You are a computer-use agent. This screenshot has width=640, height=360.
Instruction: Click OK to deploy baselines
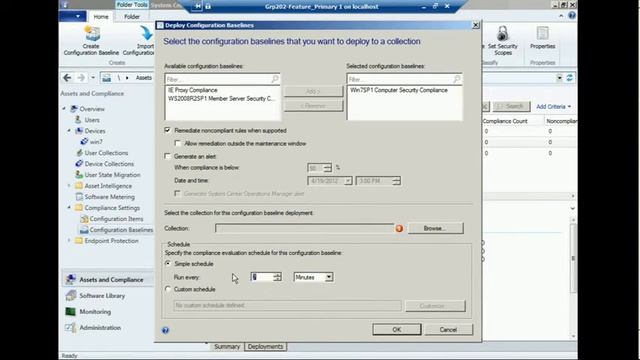397,329
